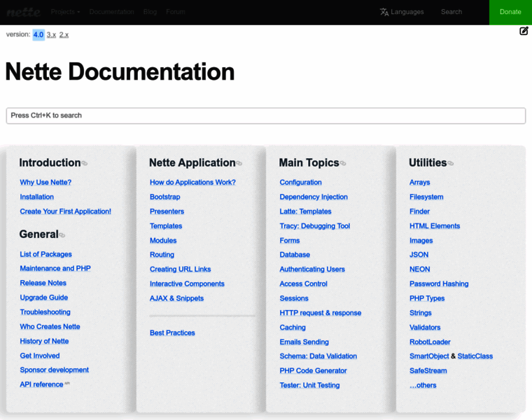
Task: Open the Projects dropdown menu
Action: tap(66, 12)
